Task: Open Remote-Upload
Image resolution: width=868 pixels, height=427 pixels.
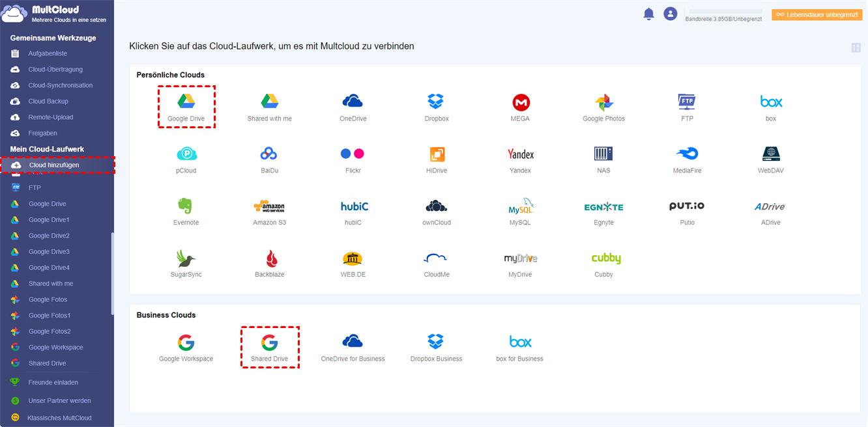Action: 51,117
